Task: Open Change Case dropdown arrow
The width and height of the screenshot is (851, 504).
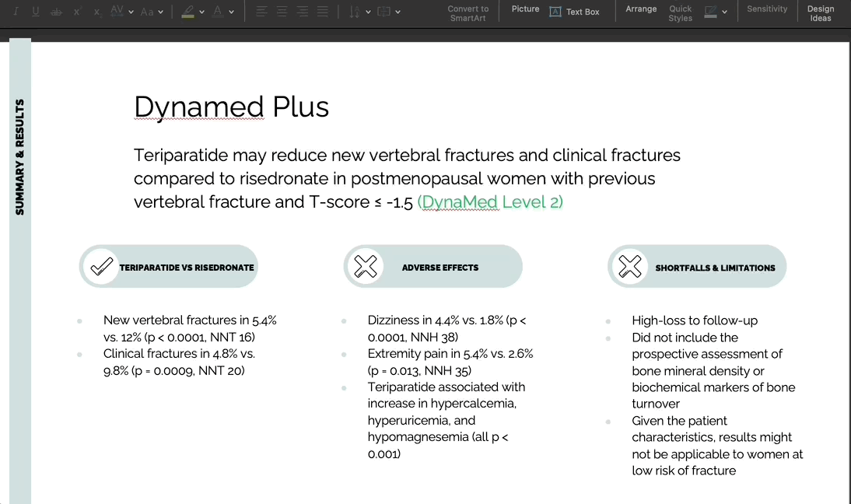Action: [x=161, y=12]
